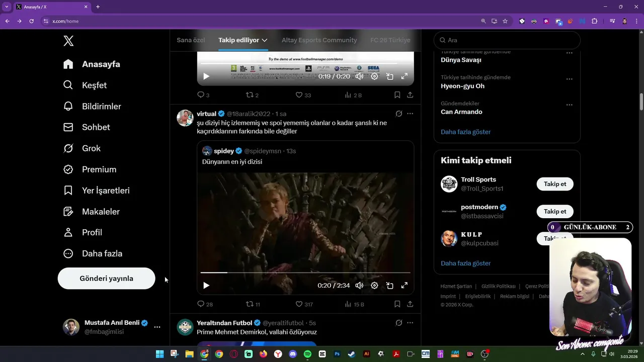The image size is (644, 362).
Task: Open more options for Hyeon-gyu Oh trend
Action: pos(570,79)
